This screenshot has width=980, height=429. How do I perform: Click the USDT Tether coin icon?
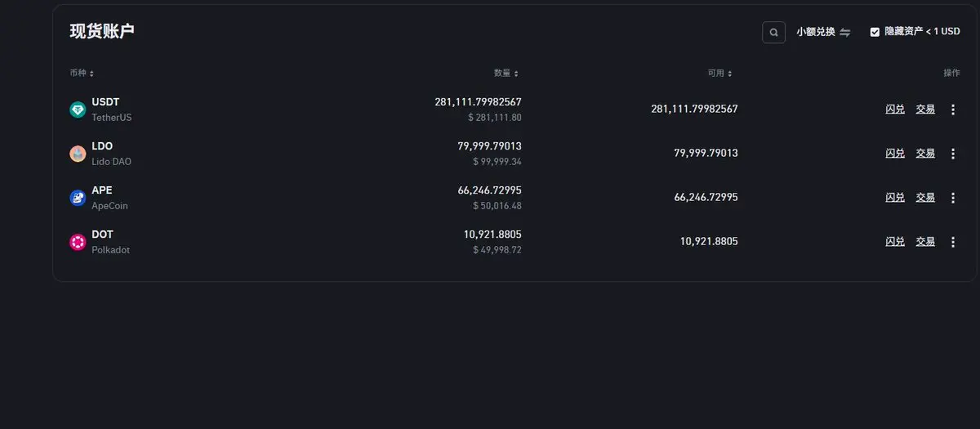(x=78, y=109)
